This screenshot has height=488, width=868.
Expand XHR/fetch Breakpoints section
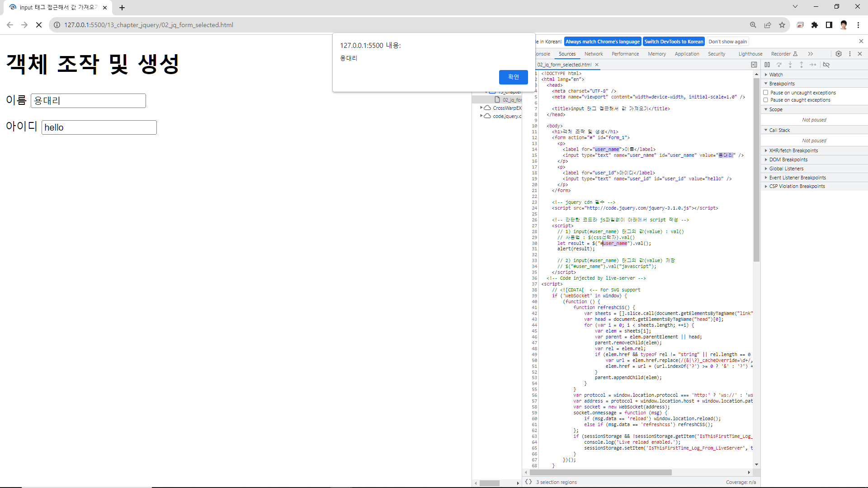tap(793, 150)
